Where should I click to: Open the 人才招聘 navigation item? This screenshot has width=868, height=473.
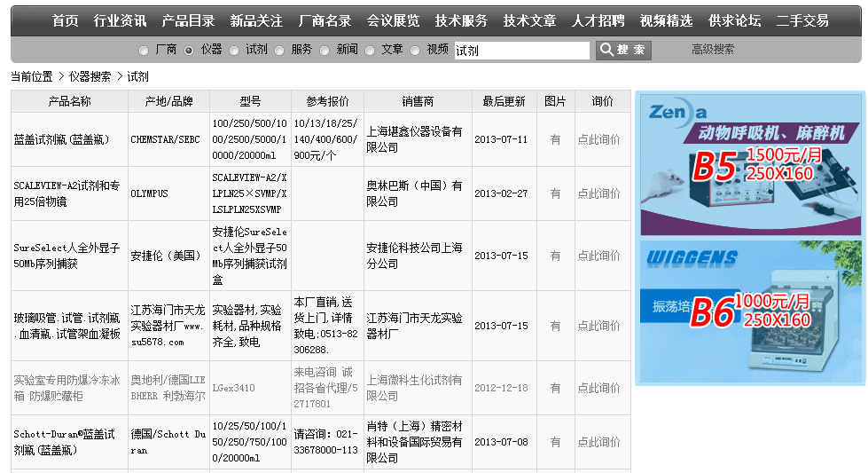(598, 20)
